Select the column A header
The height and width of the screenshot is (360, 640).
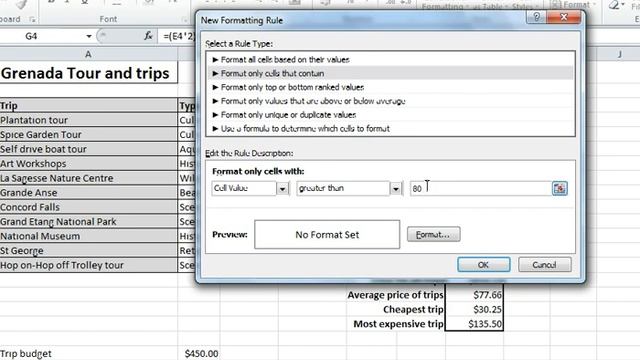pos(88,54)
